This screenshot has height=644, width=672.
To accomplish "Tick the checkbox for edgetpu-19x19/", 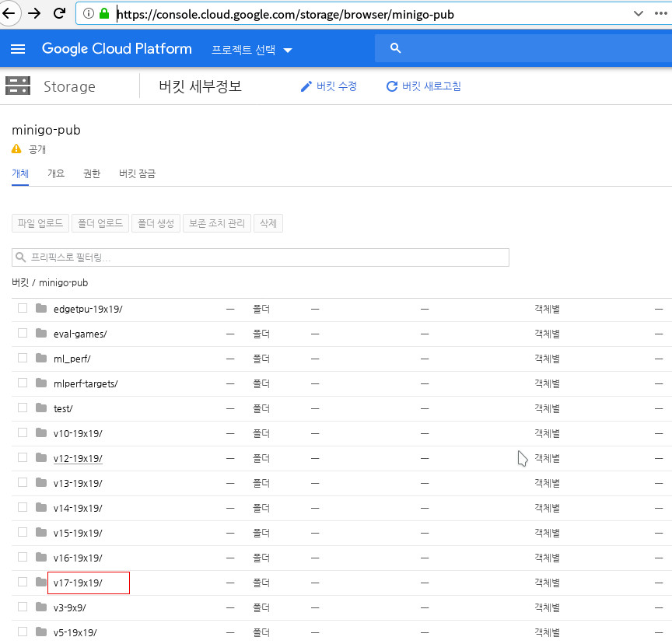I will [x=23, y=309].
